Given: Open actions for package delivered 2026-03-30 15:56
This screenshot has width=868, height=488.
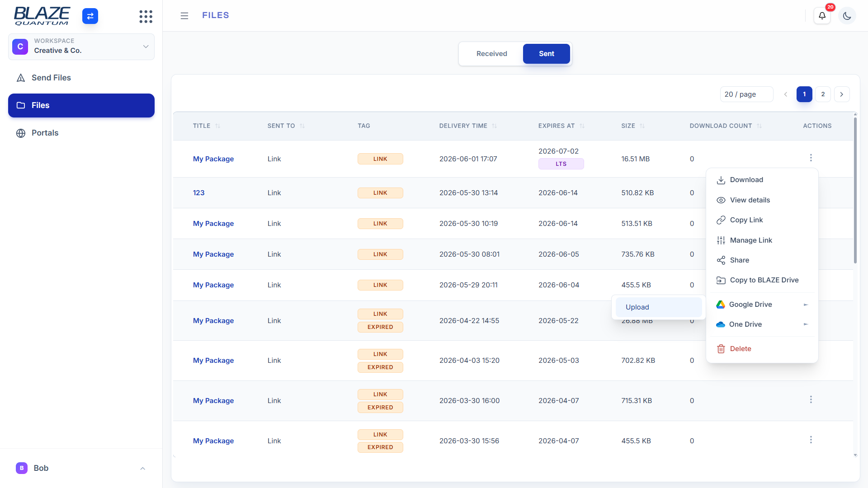Looking at the screenshot, I should coord(811,440).
